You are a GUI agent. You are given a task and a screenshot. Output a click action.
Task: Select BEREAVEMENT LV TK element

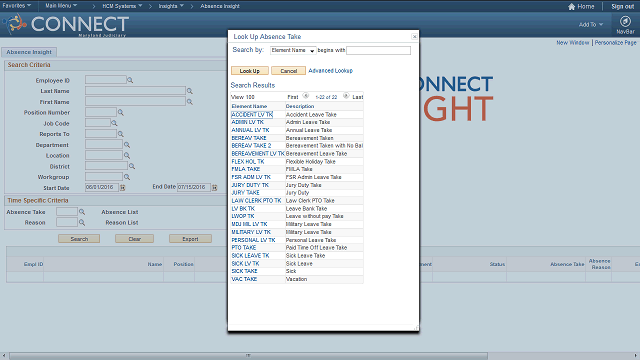tap(258, 154)
